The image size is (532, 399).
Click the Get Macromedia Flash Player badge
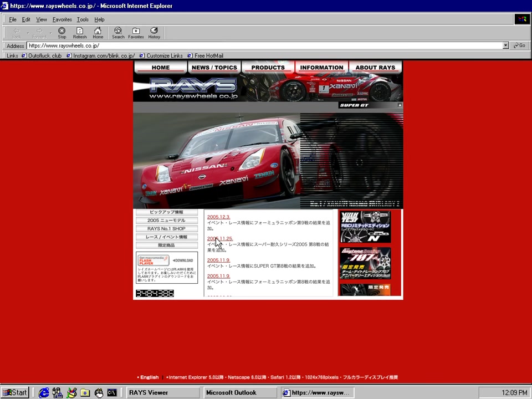tap(154, 260)
